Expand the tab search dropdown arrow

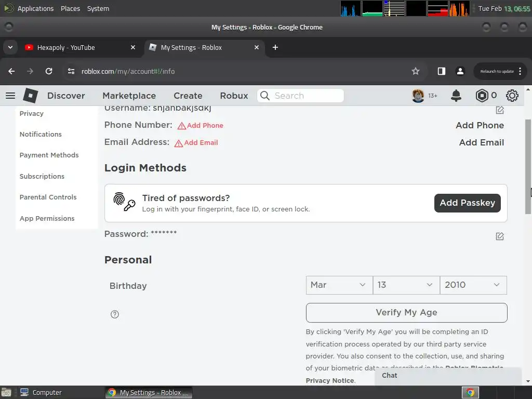click(x=10, y=47)
